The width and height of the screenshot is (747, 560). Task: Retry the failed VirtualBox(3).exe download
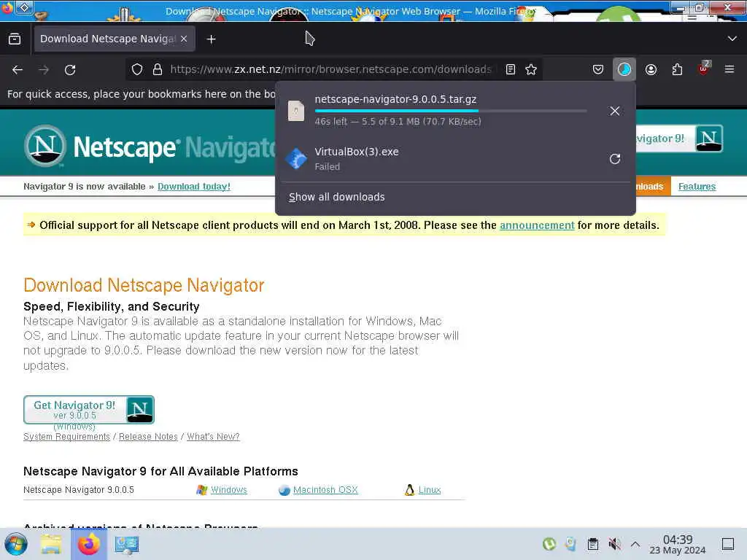pyautogui.click(x=614, y=158)
